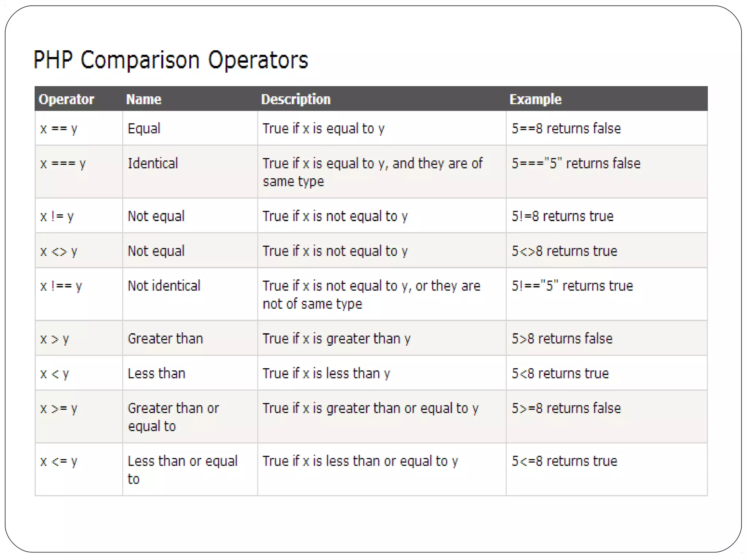Click the "5<>8 returns true" example text

pos(564,251)
